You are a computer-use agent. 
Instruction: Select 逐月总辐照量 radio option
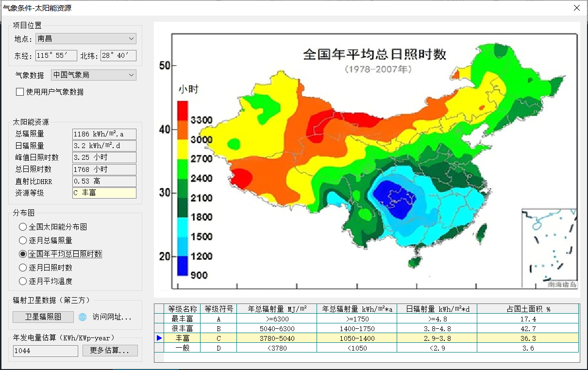pyautogui.click(x=22, y=240)
